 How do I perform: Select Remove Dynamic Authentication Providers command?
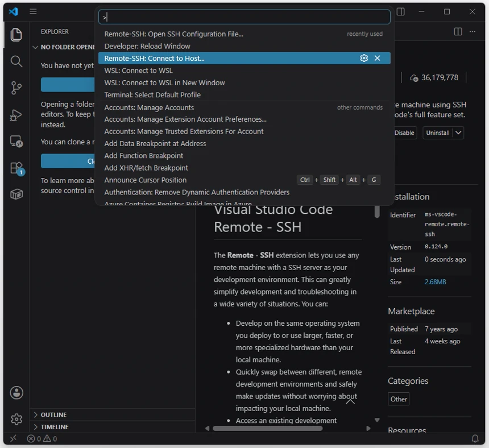pyautogui.click(x=244, y=192)
